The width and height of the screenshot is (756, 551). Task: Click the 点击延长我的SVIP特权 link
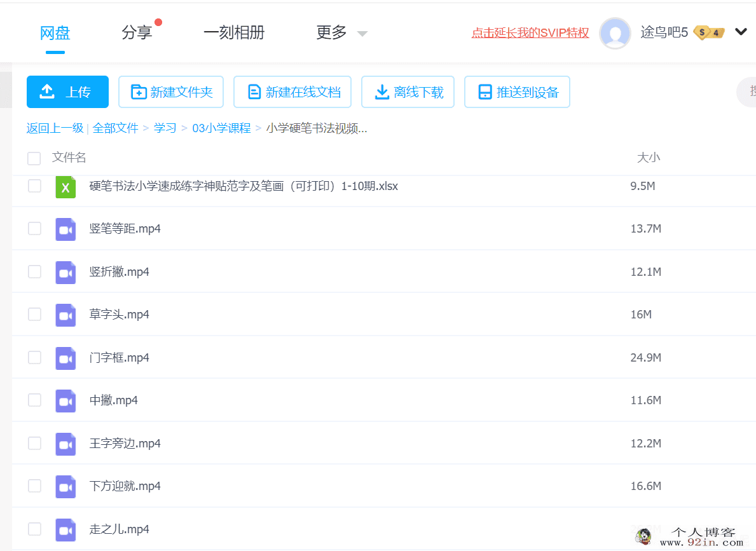(530, 33)
